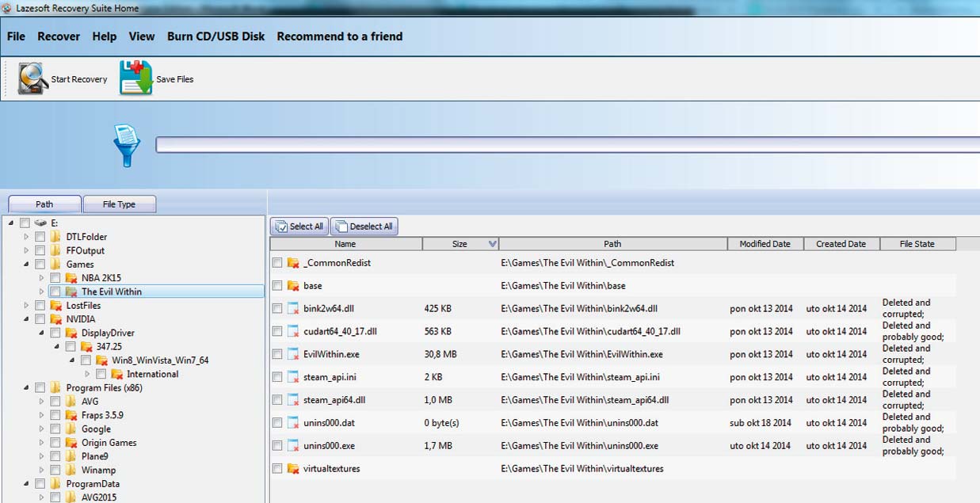Screen dimensions: 980x503
Task: Check the bink2w64.dll file checkbox
Action: (x=277, y=309)
